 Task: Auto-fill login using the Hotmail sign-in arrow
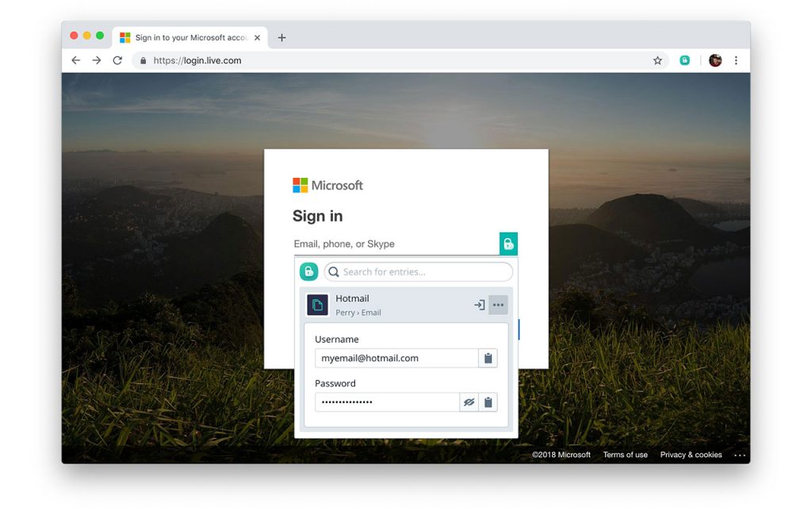[x=480, y=305]
